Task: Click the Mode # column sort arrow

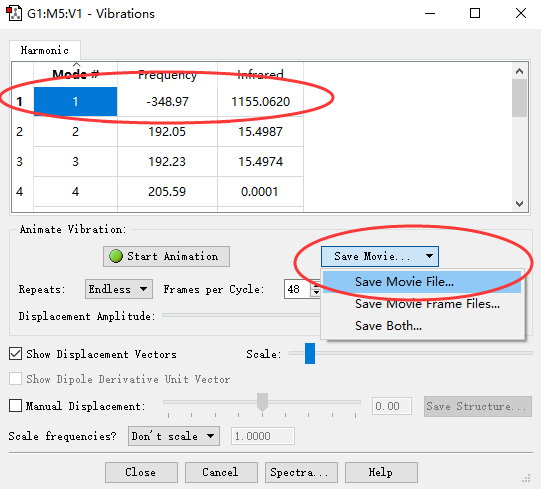Action: (x=77, y=65)
